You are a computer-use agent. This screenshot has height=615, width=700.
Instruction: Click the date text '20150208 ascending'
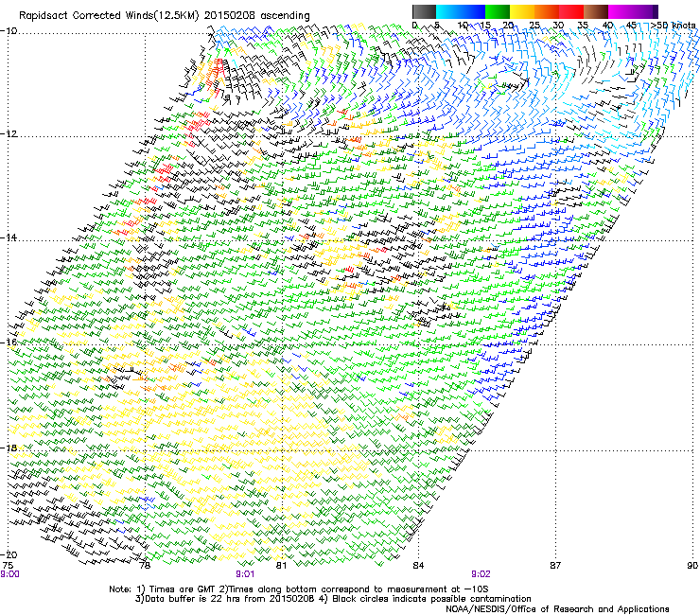tap(256, 16)
